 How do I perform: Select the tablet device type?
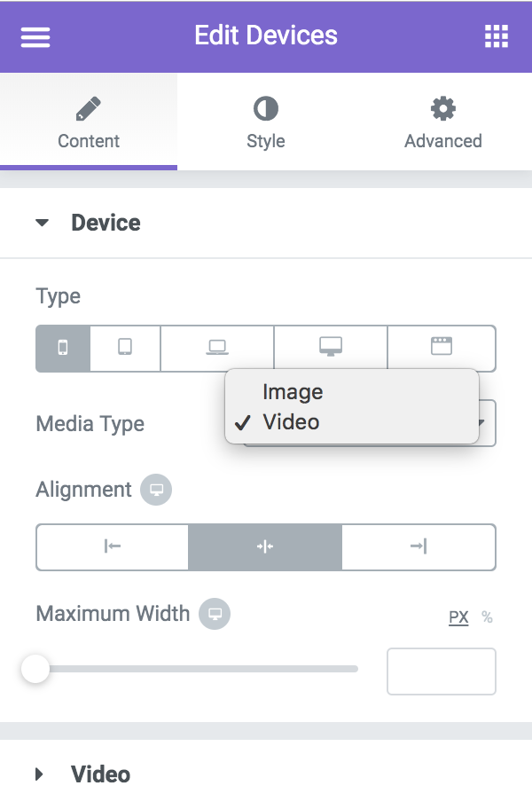(x=125, y=349)
